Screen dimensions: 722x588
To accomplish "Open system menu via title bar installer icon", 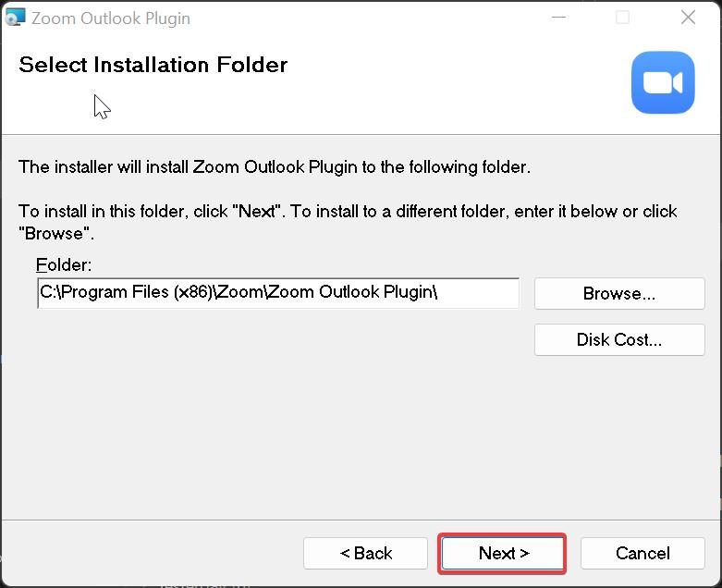I will [x=15, y=18].
